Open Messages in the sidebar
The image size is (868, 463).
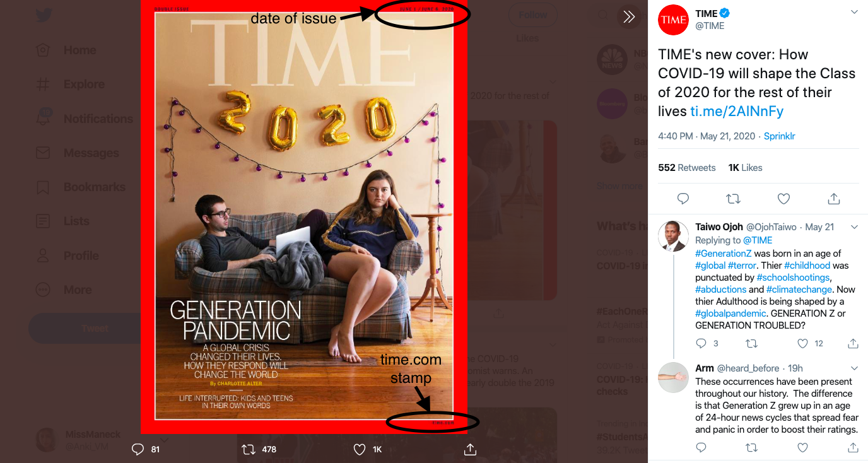[x=78, y=153]
